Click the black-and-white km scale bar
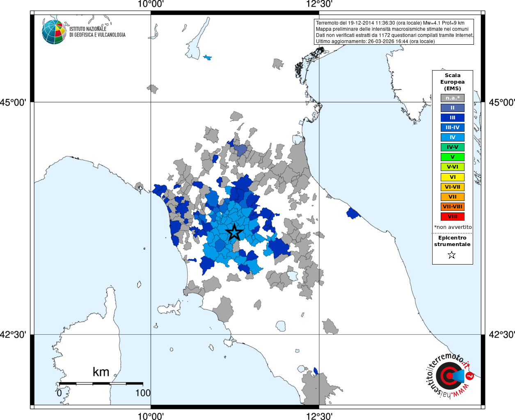 pyautogui.click(x=101, y=383)
